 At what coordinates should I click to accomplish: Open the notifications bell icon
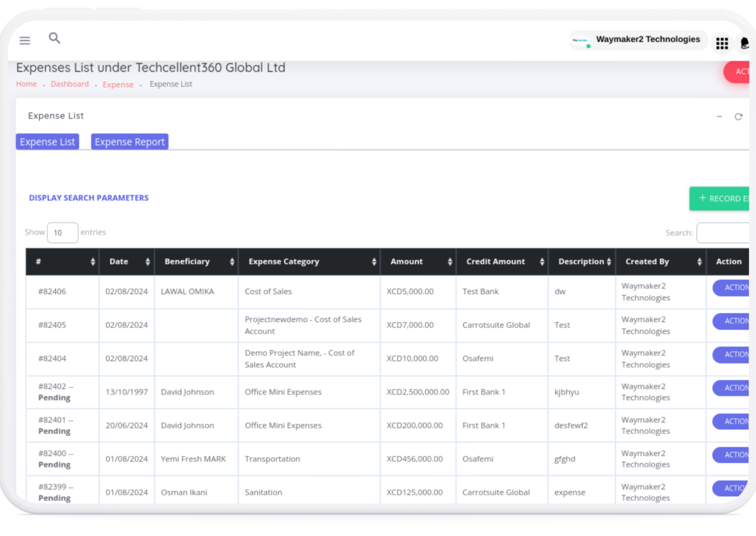pyautogui.click(x=744, y=43)
